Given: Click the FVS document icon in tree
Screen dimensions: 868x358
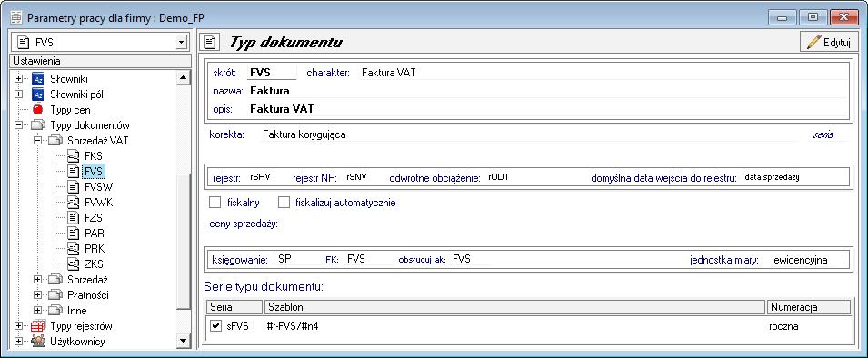Looking at the screenshot, I should coord(74,172).
